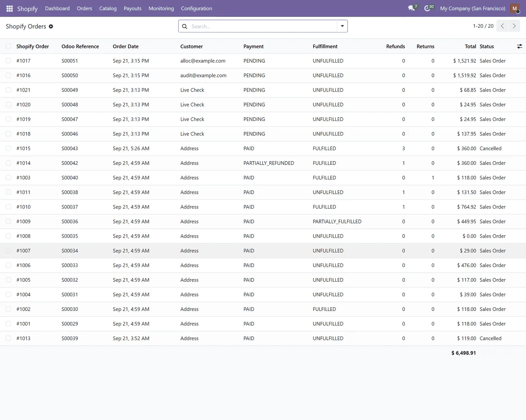Click Sep 21, 3:52 AM date cell
Viewport: 526px width, 420px height.
[131, 338]
